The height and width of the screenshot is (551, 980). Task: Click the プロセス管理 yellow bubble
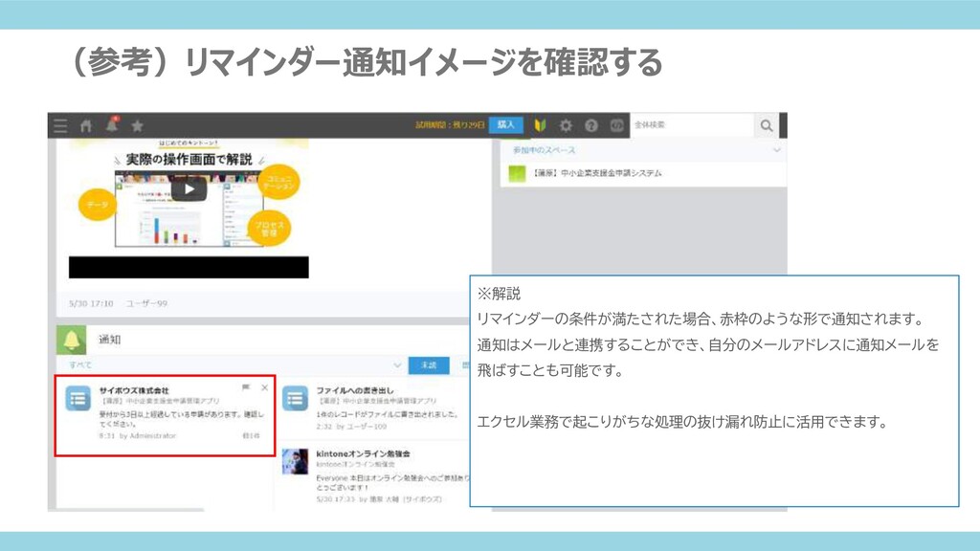pos(269,229)
